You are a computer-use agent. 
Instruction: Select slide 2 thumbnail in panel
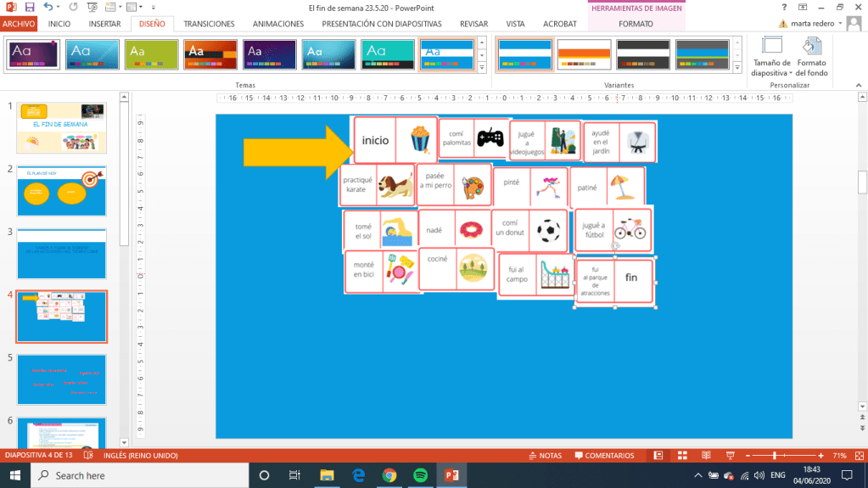pyautogui.click(x=62, y=191)
